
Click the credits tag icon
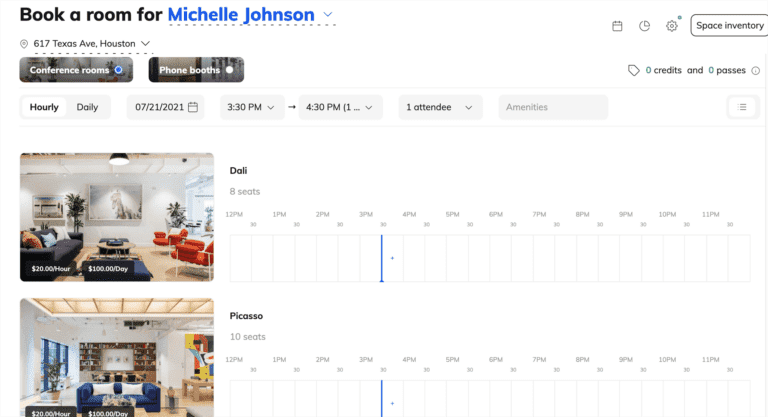(x=634, y=70)
